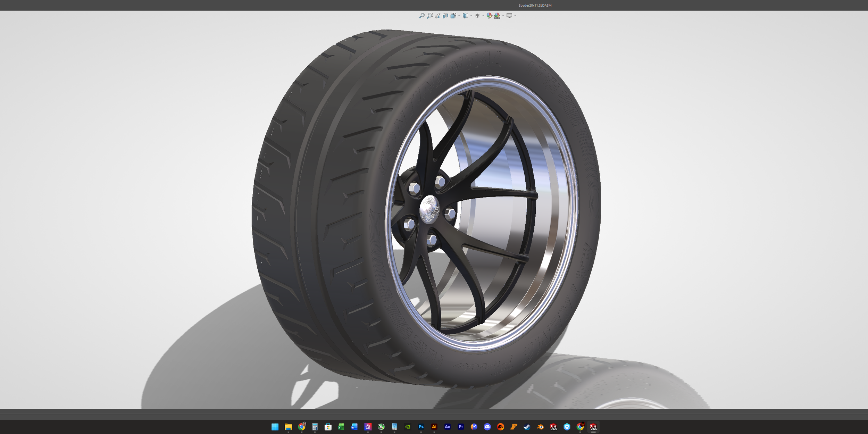Click the Zoom to Fit magnifier icon
The width and height of the screenshot is (868, 434).
coord(422,16)
